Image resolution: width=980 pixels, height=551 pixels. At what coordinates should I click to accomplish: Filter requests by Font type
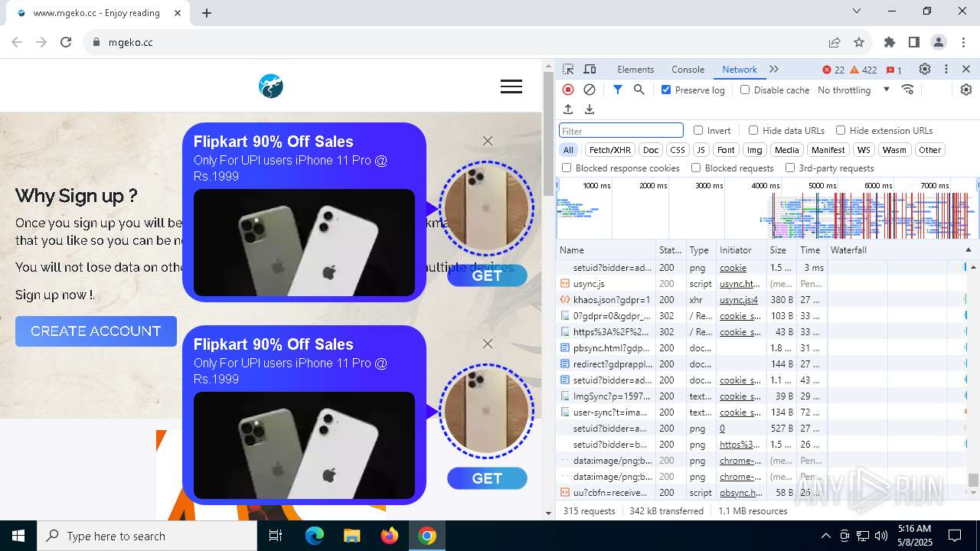click(727, 150)
